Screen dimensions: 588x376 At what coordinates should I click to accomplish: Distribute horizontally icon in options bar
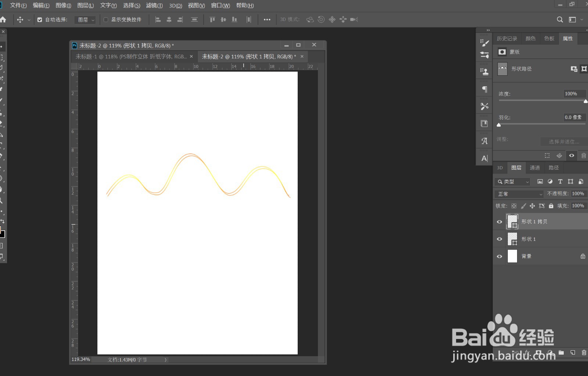pyautogui.click(x=249, y=19)
